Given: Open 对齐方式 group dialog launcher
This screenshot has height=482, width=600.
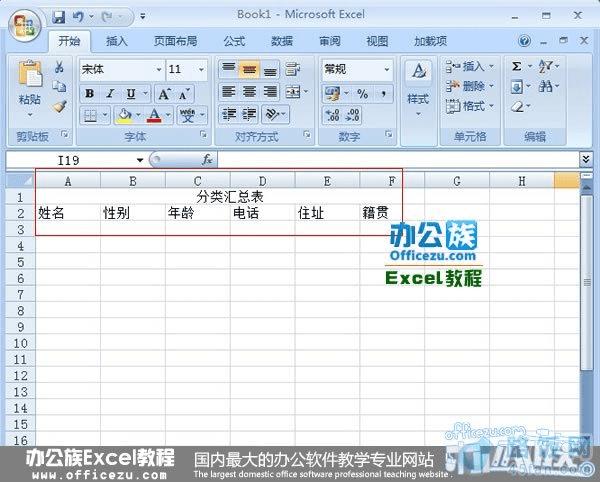Looking at the screenshot, I should coord(307,134).
